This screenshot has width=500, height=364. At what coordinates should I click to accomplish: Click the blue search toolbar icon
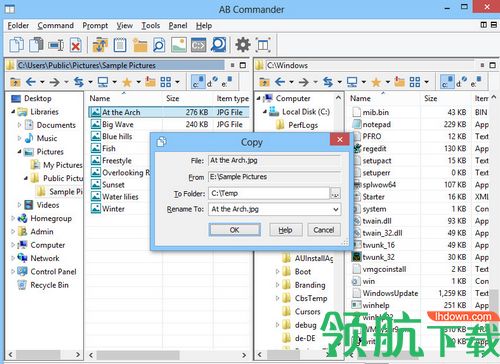(x=218, y=45)
